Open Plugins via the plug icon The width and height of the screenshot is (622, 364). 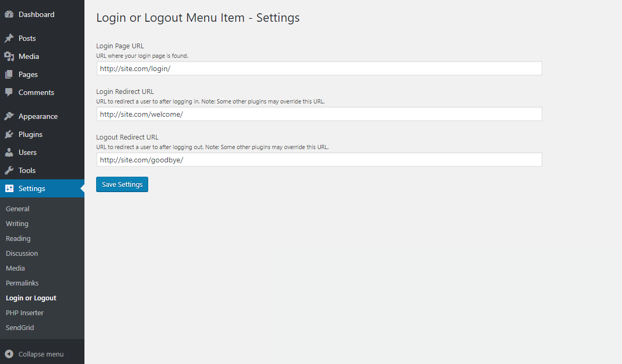tap(8, 134)
